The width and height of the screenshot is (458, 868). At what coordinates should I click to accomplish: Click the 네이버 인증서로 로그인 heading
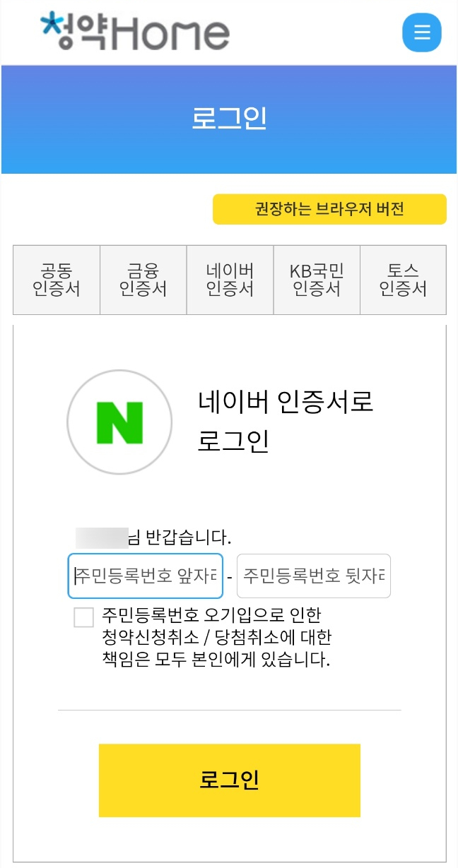[285, 422]
